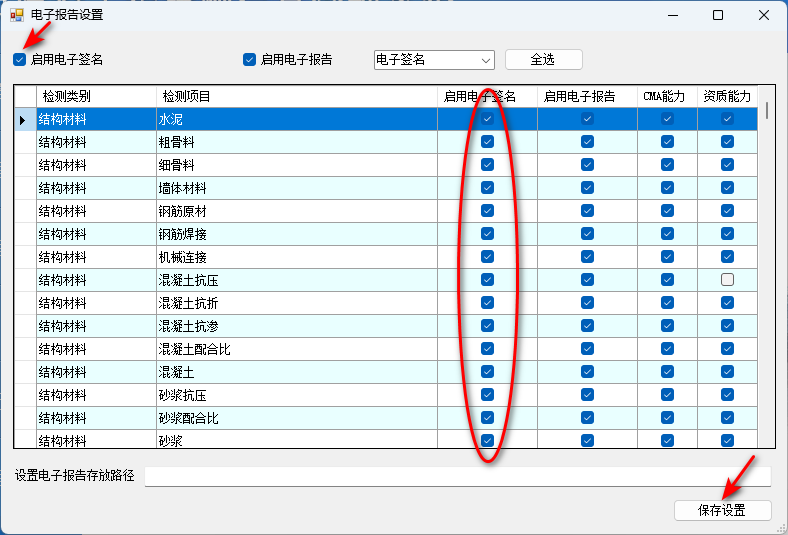This screenshot has height=535, width=788.
Task: Toggle CMA能力 checkbox for 水泥 row
Action: pyautogui.click(x=667, y=119)
